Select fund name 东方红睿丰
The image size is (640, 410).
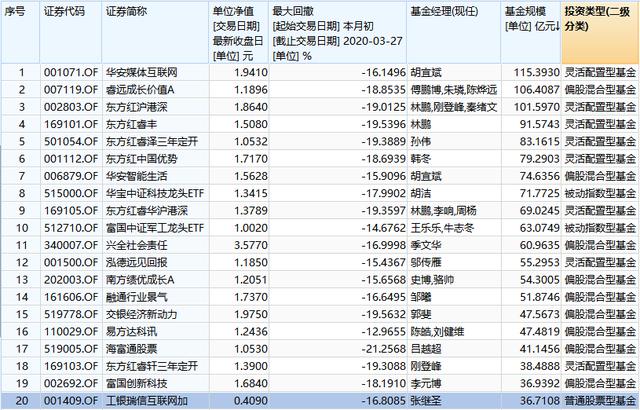click(131, 124)
